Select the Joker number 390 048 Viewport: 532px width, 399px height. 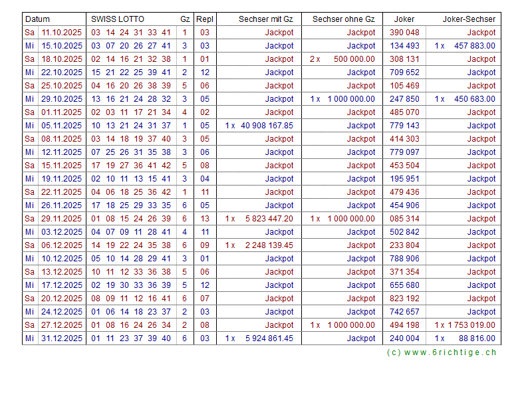[404, 33]
